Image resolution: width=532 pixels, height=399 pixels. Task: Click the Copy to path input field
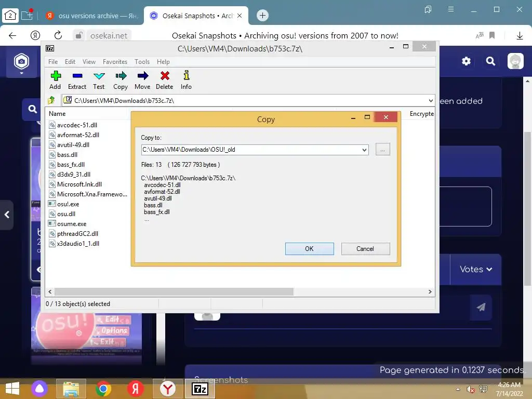(251, 150)
